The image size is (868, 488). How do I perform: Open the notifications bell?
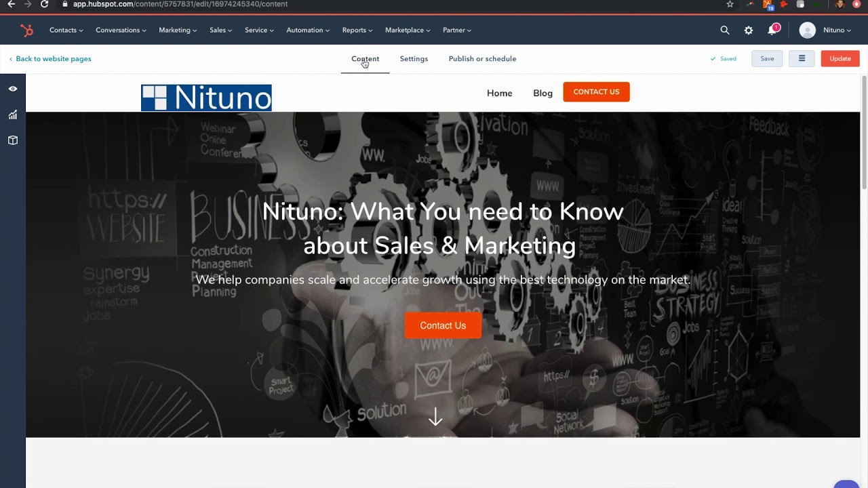772,30
